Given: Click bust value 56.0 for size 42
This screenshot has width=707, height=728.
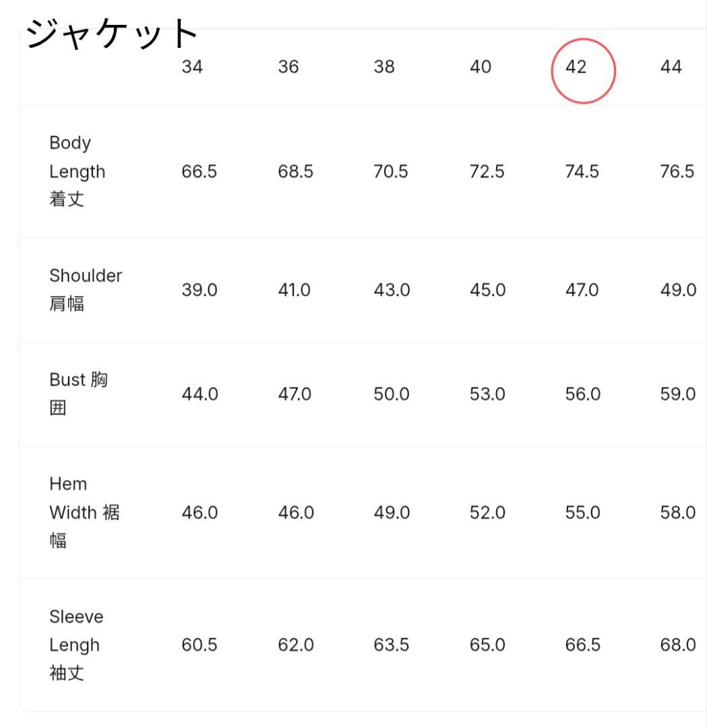Looking at the screenshot, I should tap(583, 394).
